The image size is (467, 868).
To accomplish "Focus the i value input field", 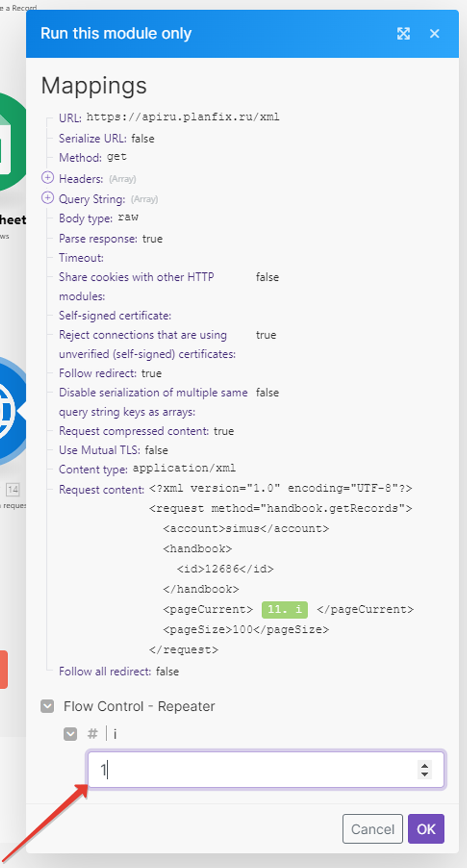I will pos(266,770).
